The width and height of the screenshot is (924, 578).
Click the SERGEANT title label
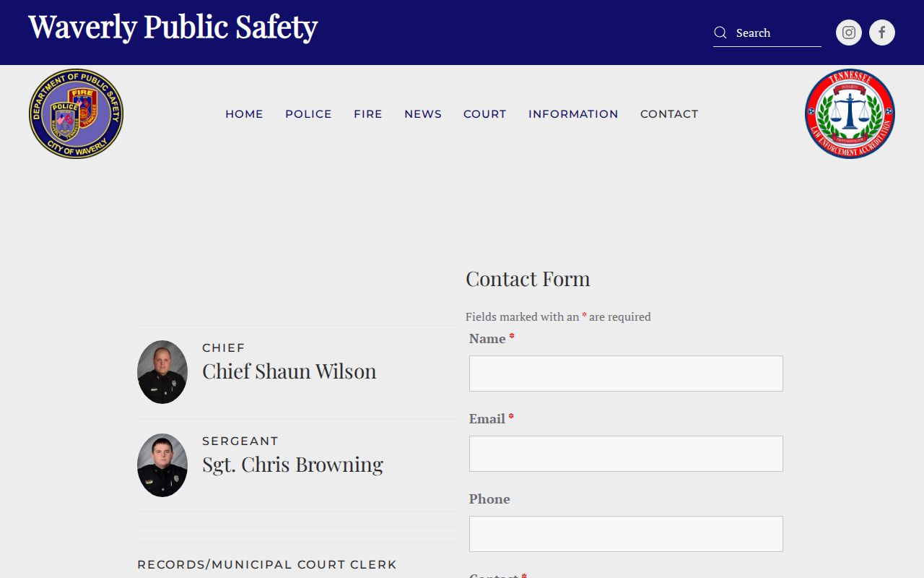pyautogui.click(x=240, y=441)
